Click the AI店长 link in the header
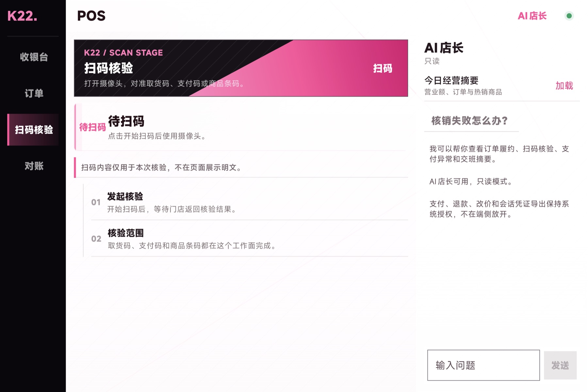The image size is (588, 392). click(532, 16)
